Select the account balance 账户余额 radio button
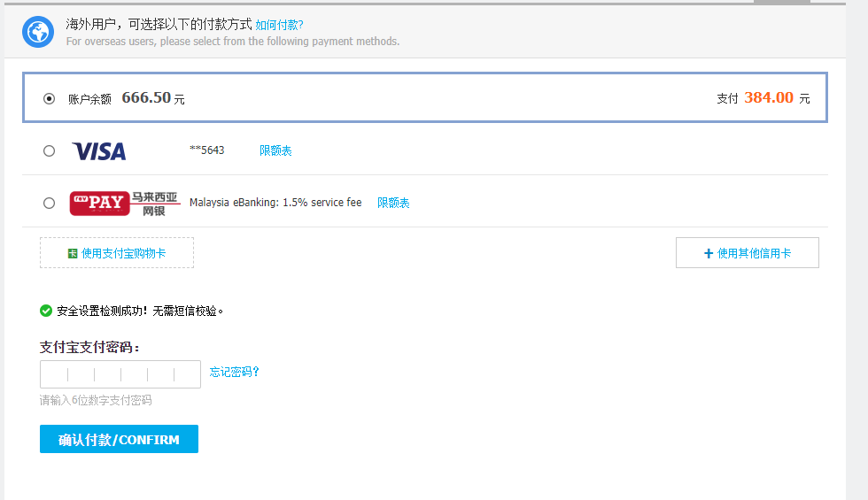 (x=50, y=98)
